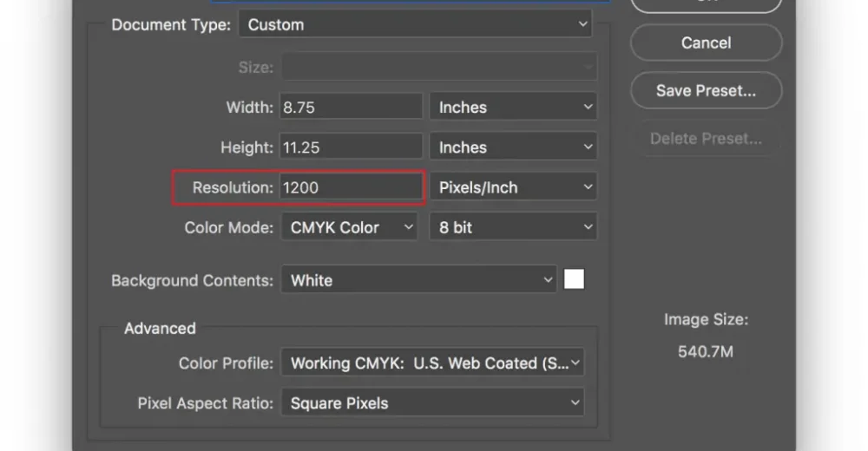Open the Width units dropdown

coord(512,108)
